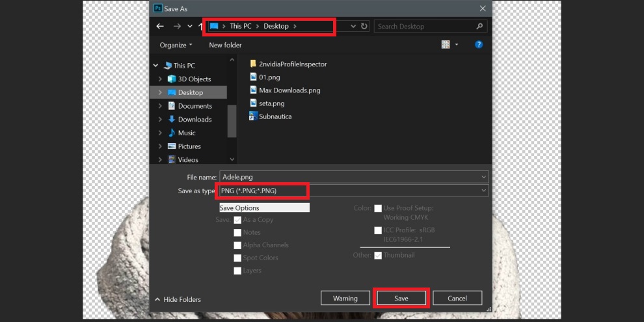
Task: Click the 2nvidiaProfileInspector folder icon
Action: click(253, 64)
